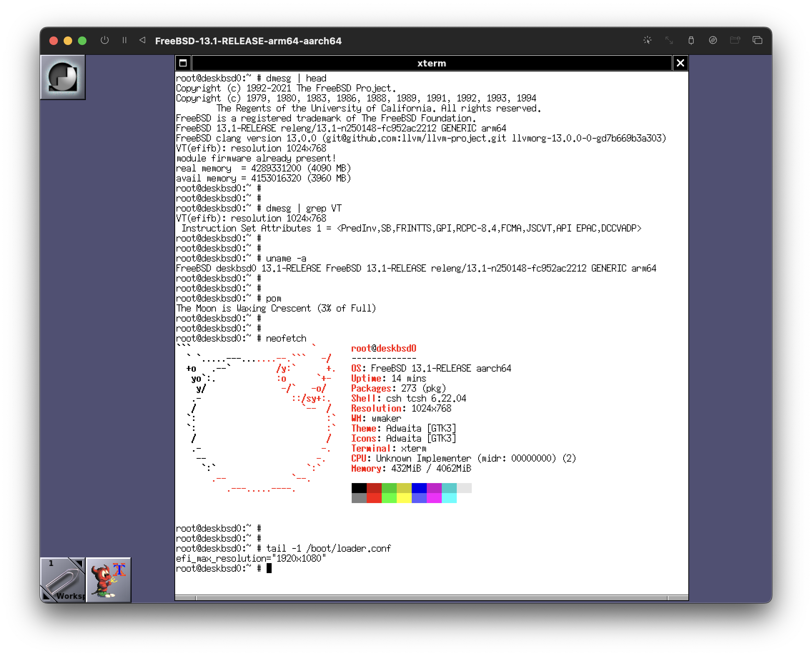Click the yellow minimize window light

[68, 41]
